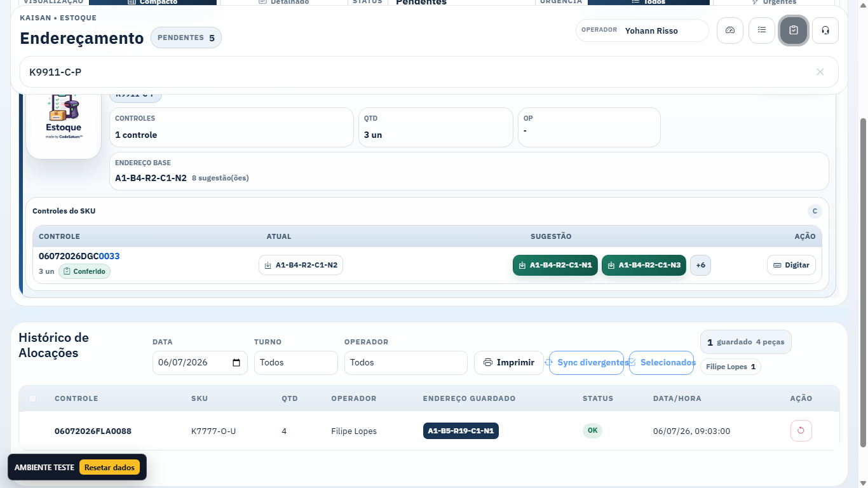Click the OK status badge

[592, 430]
